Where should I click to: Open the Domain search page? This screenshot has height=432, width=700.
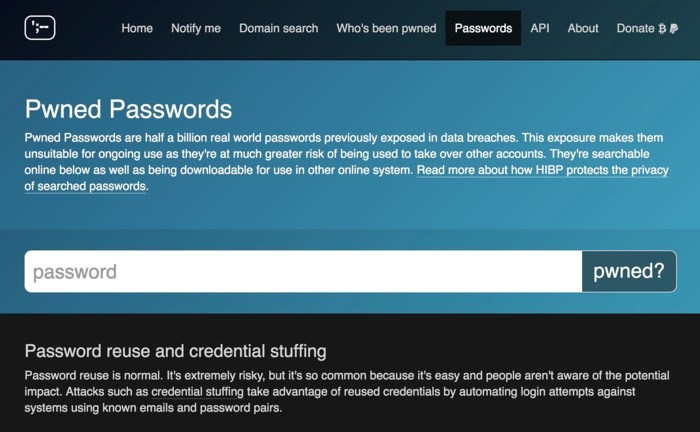tap(278, 28)
